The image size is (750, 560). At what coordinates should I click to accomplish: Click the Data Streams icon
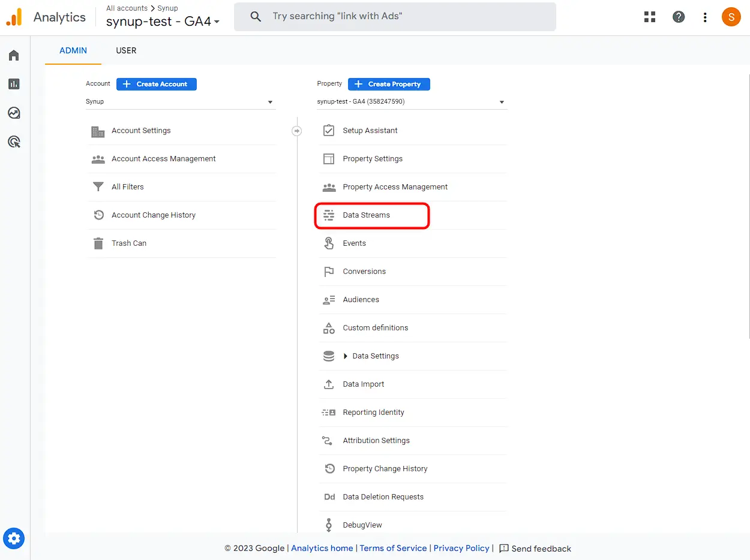point(329,215)
